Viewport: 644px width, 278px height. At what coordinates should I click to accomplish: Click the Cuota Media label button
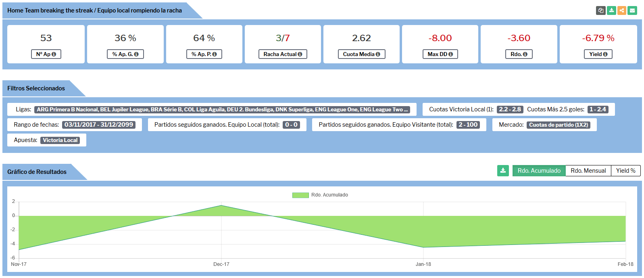point(361,54)
